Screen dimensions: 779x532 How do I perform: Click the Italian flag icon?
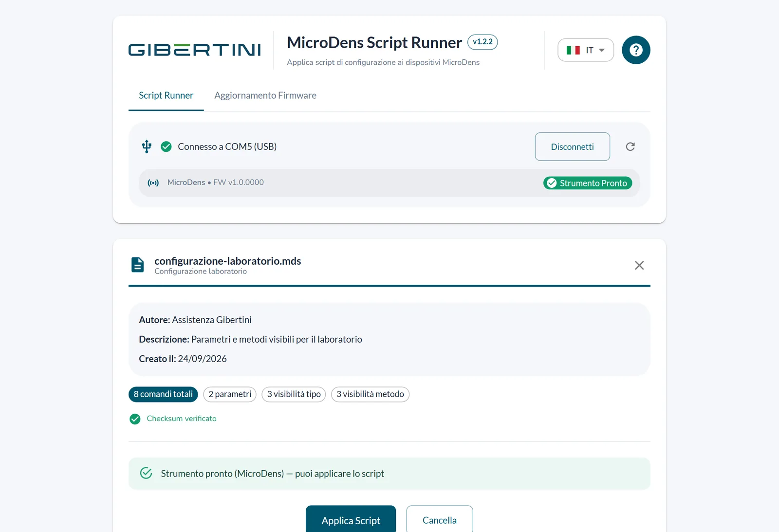point(573,50)
